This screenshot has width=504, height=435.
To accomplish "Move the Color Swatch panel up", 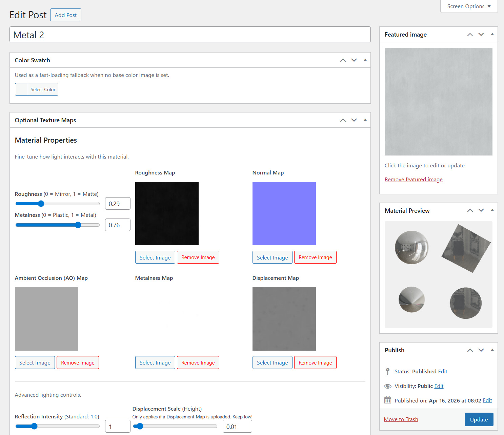I will tap(343, 60).
